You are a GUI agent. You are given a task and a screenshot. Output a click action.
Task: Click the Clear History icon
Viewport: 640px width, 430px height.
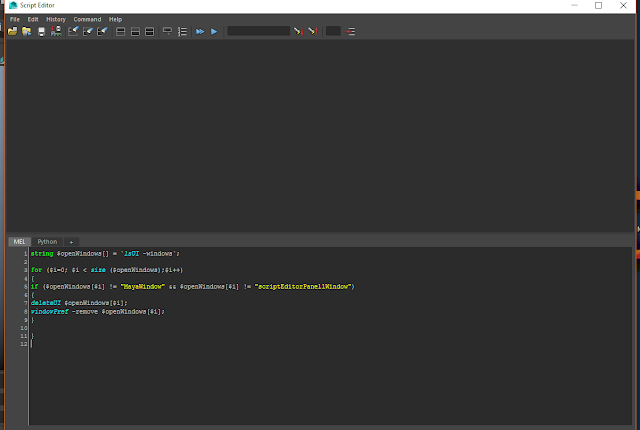[73, 31]
